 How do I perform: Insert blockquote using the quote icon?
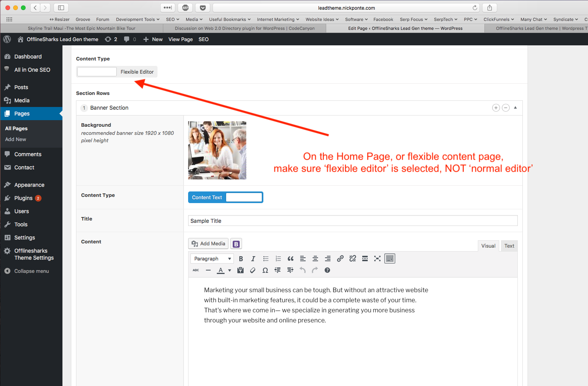[291, 258]
